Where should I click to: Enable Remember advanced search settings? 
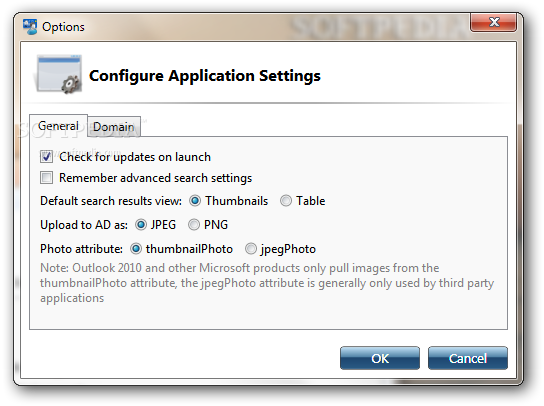click(x=46, y=178)
